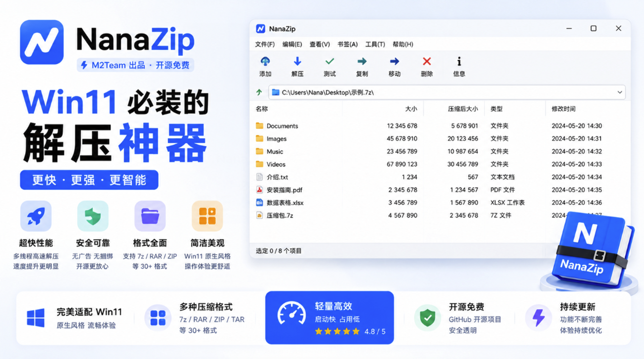Open the 文件(F) menu

click(265, 44)
